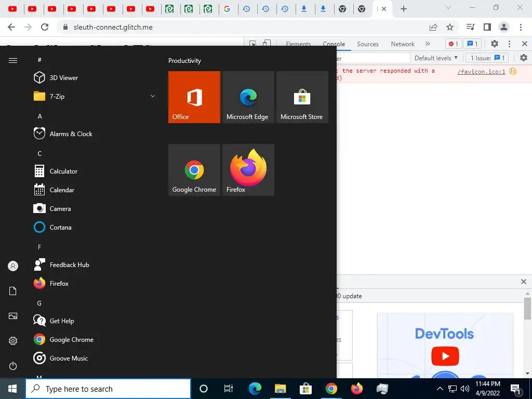Open the Default levels dropdown
The height and width of the screenshot is (399, 532).
tap(436, 58)
